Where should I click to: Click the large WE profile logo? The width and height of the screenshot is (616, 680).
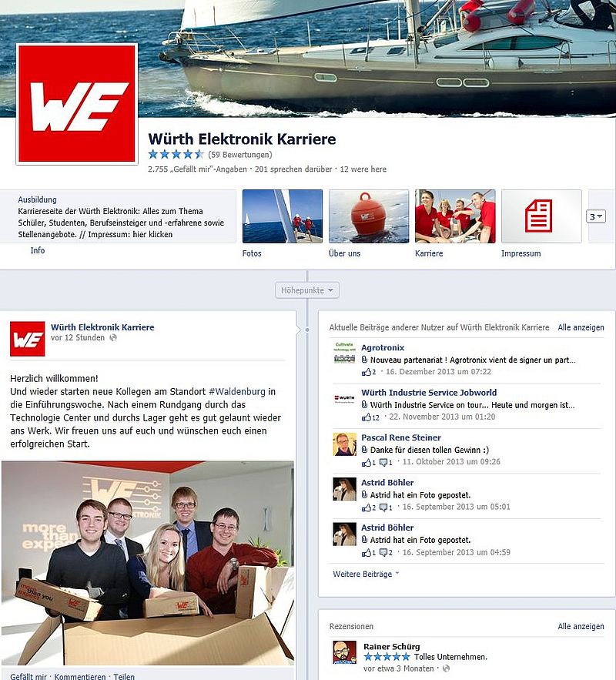pyautogui.click(x=77, y=104)
